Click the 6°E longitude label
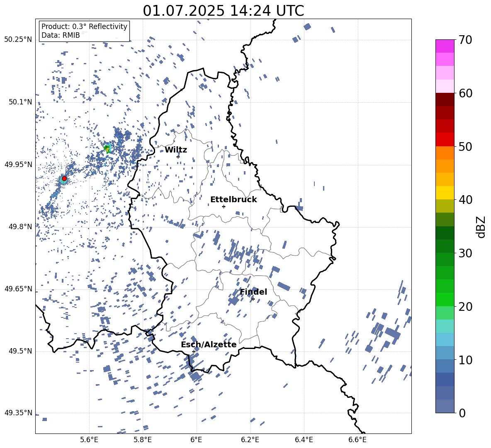491x448 pixels. coord(196,440)
